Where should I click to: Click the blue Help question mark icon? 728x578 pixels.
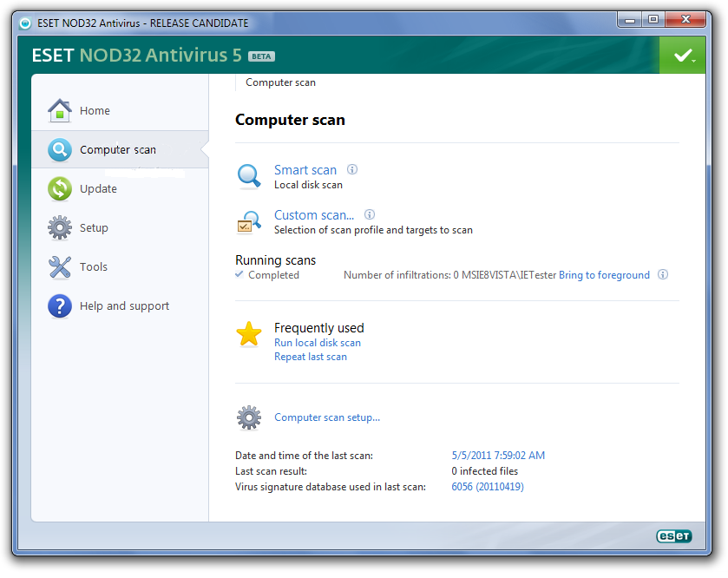(59, 306)
